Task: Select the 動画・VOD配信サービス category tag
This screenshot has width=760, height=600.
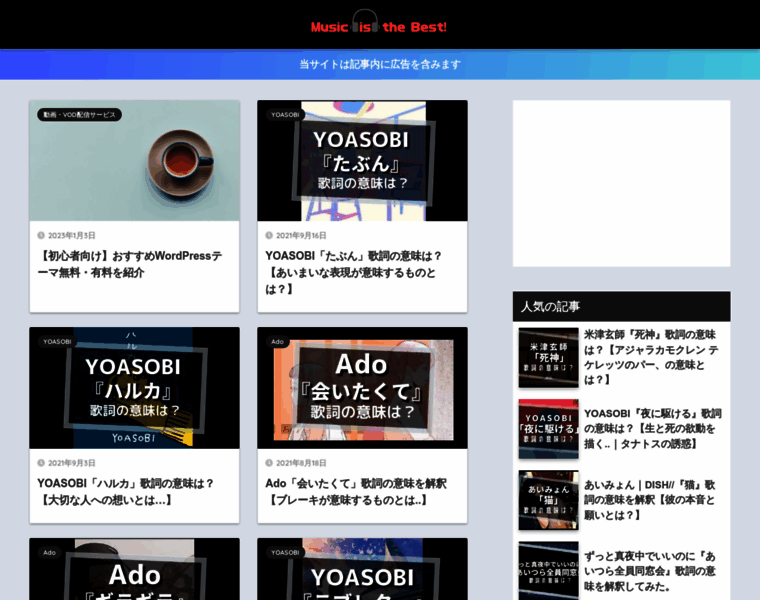Action: coord(79,115)
